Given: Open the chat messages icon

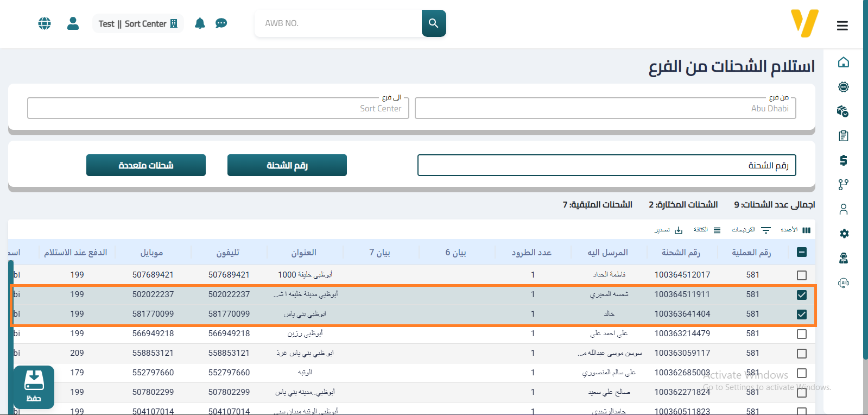Looking at the screenshot, I should click(x=221, y=23).
